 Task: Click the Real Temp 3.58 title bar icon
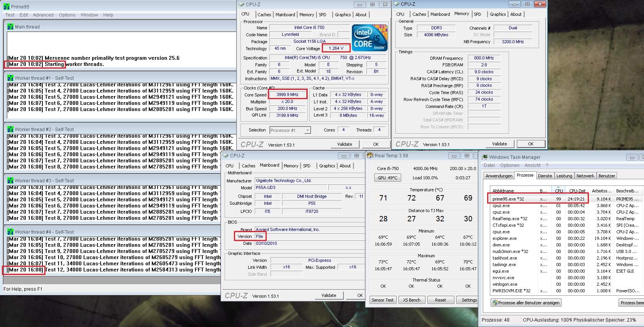tap(370, 155)
